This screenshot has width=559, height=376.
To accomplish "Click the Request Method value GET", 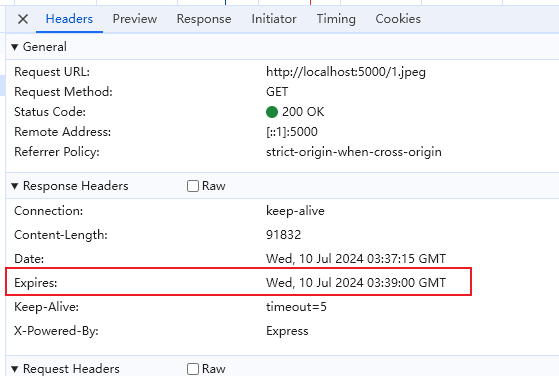I will (277, 92).
